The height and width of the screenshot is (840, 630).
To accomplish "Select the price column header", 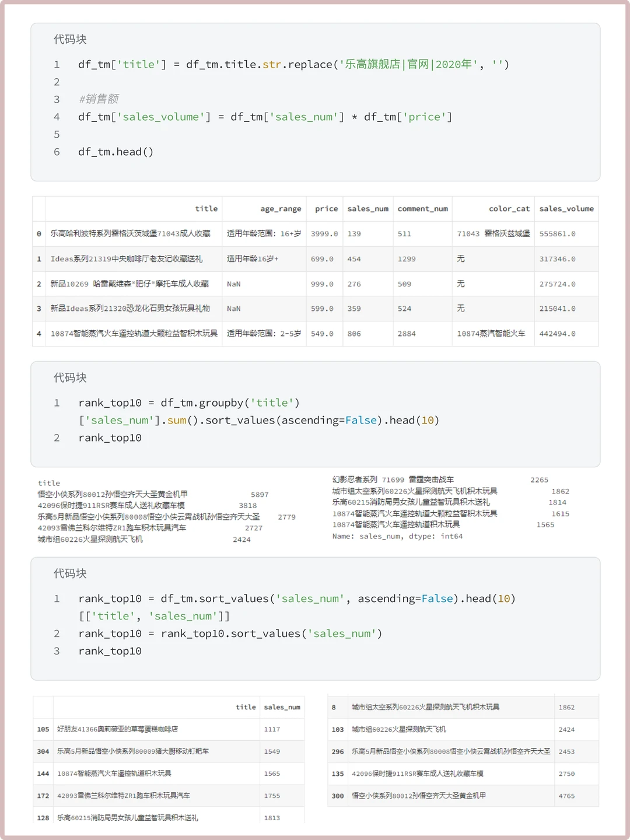I will coord(326,209).
